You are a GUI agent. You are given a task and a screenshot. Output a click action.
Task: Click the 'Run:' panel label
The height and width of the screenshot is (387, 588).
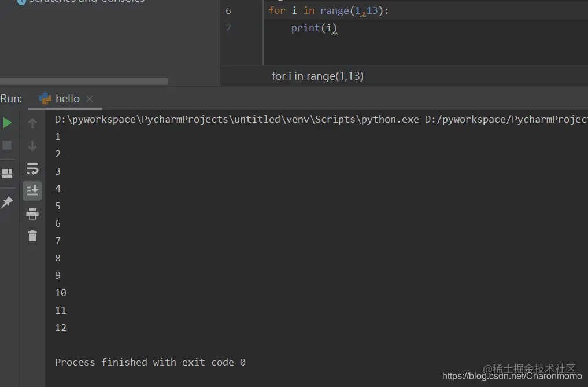pos(11,99)
